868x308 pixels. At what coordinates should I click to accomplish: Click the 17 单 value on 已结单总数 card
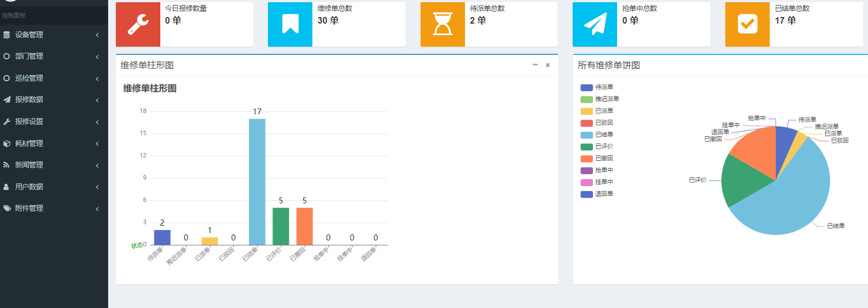785,20
